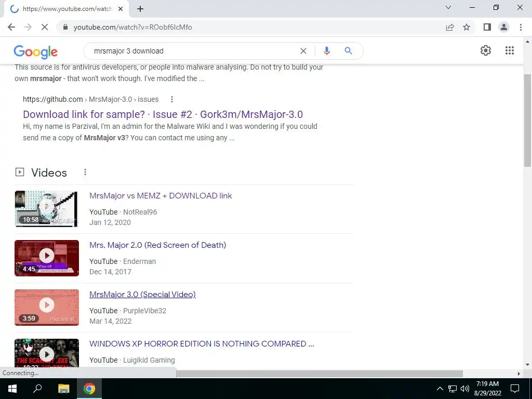The height and width of the screenshot is (399, 532).
Task: Click the address bar URL
Action: [x=132, y=27]
